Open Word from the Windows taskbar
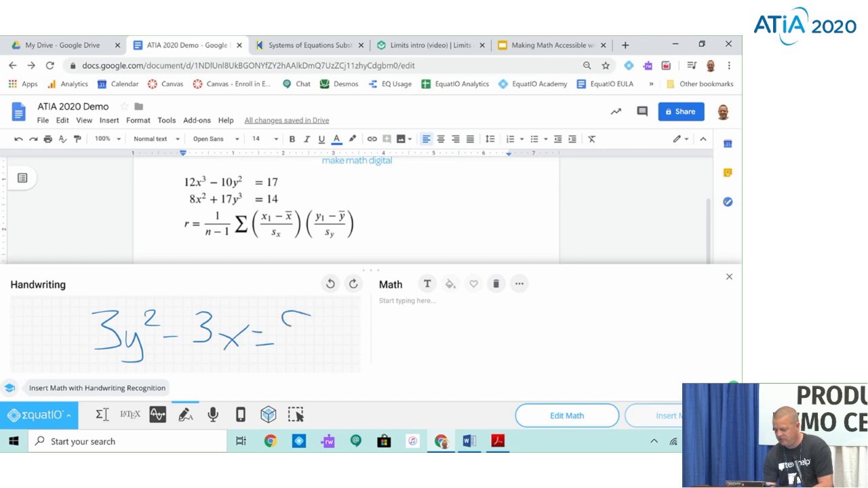Image resolution: width=868 pixels, height=488 pixels. point(469,441)
